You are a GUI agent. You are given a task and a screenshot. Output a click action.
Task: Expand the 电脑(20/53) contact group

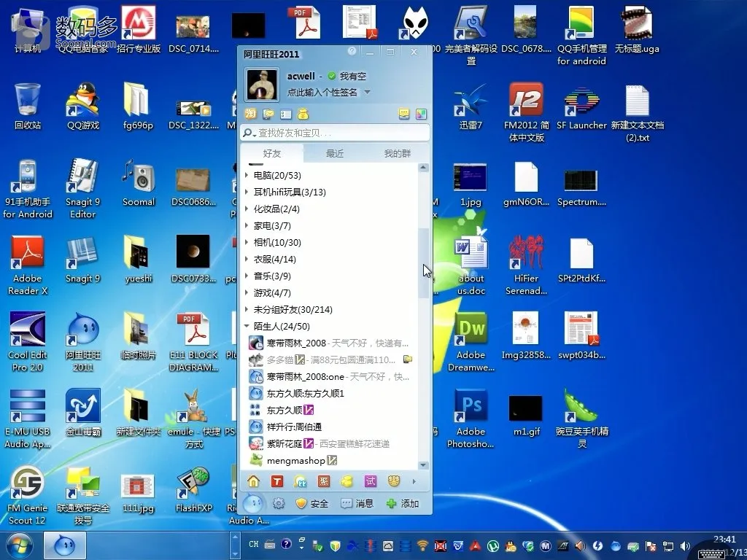pyautogui.click(x=247, y=175)
